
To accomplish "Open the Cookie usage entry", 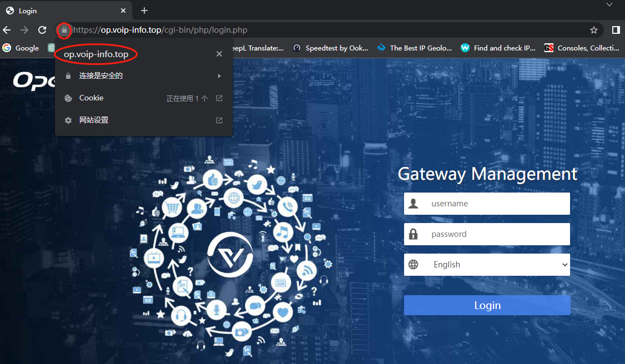I will [x=144, y=98].
